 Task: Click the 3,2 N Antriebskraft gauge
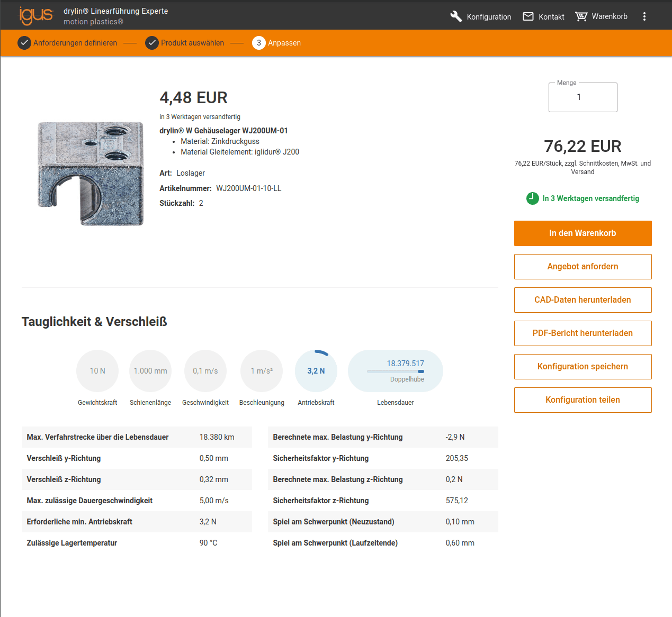coord(316,371)
